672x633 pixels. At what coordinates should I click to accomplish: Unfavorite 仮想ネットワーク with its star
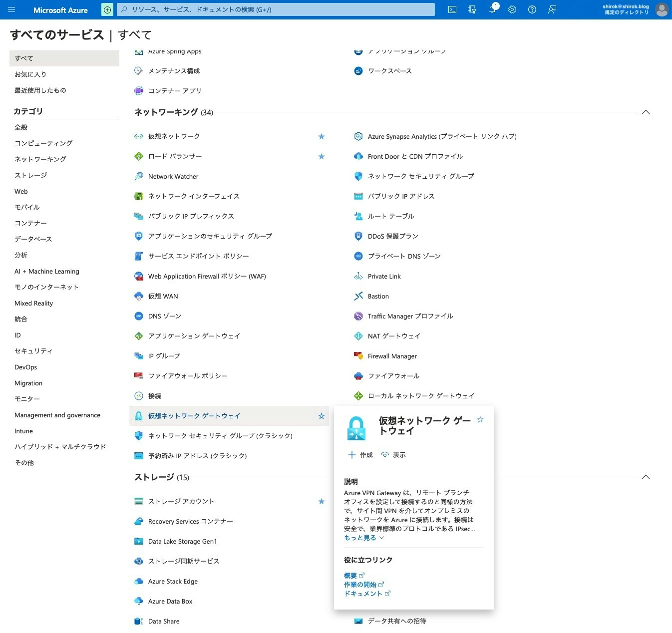[x=322, y=136]
